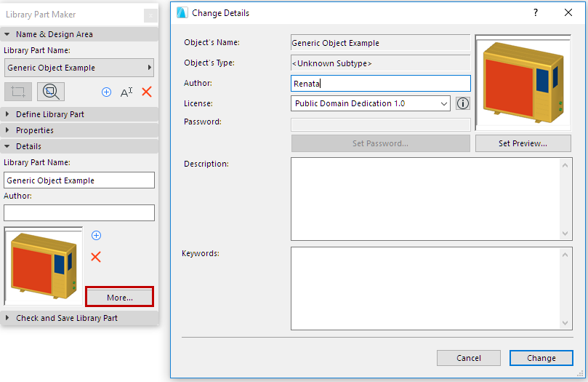Open the Generic Object Example part selector
This screenshot has width=588, height=382.
(x=79, y=68)
